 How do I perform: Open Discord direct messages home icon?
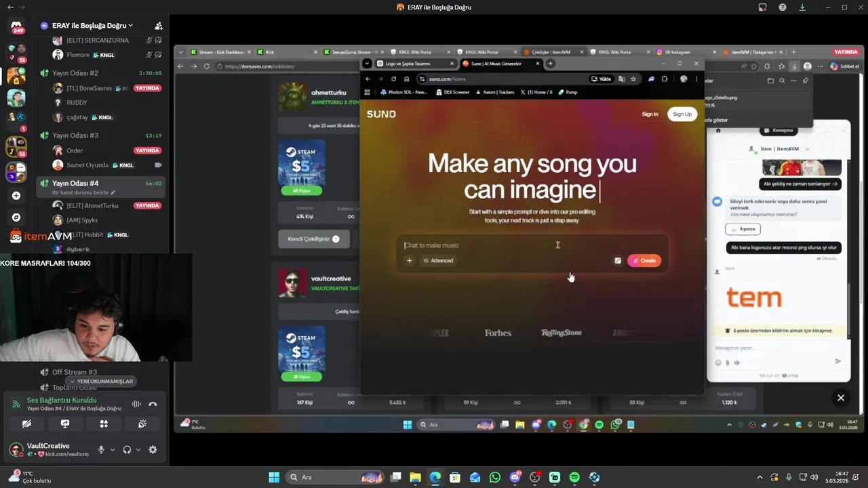click(16, 25)
